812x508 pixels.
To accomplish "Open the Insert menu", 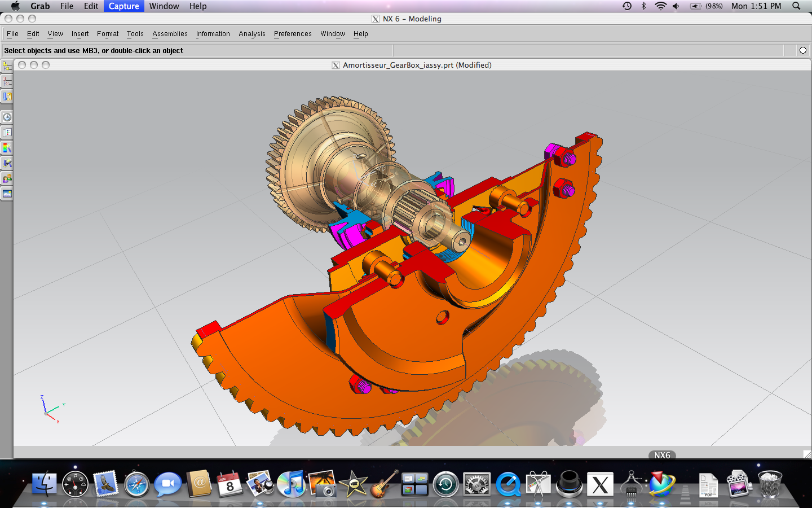I will [80, 34].
